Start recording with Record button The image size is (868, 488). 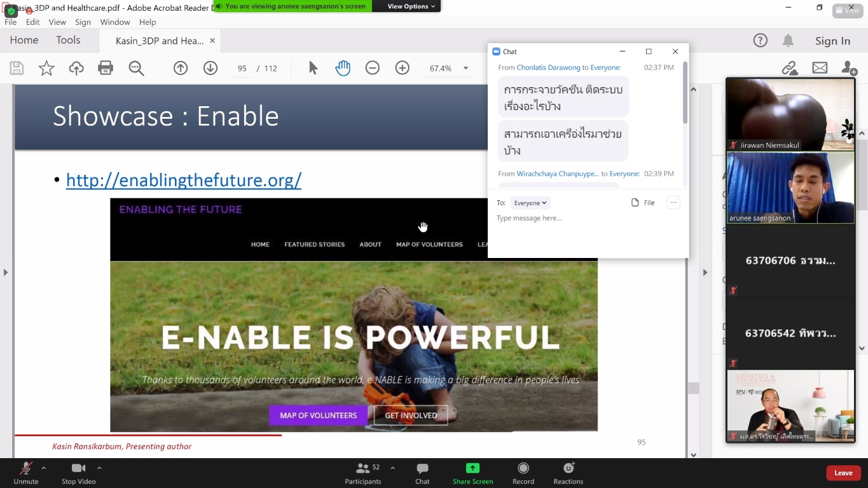click(523, 473)
